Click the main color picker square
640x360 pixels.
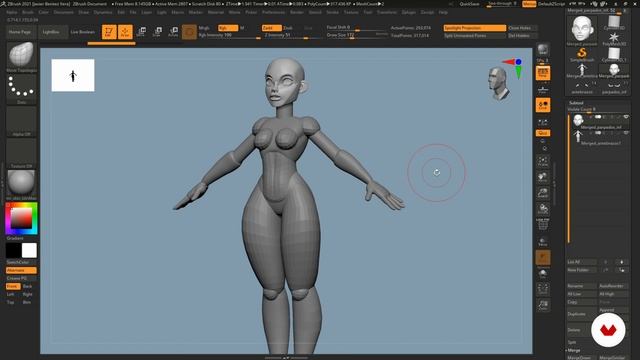tap(21, 218)
